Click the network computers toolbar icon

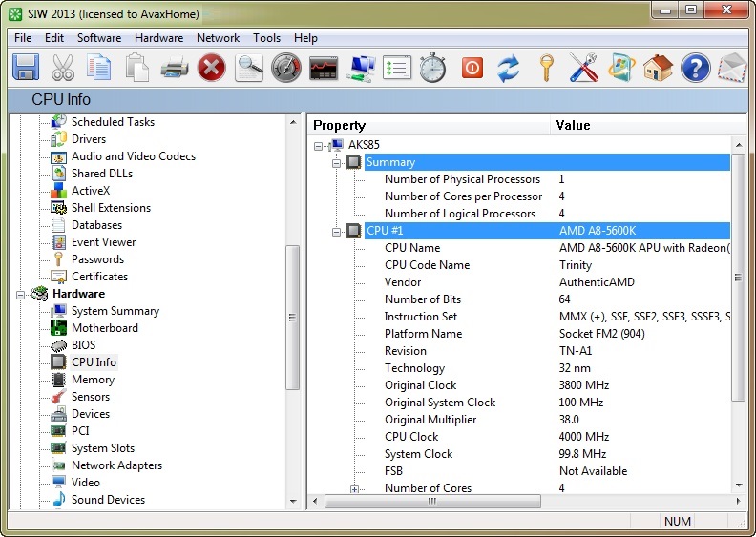tap(361, 69)
